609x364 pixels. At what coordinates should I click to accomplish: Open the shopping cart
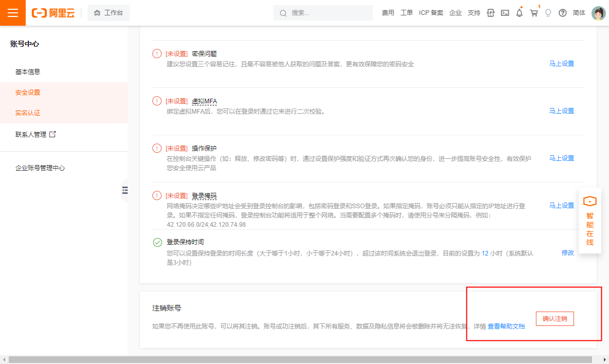(x=534, y=13)
